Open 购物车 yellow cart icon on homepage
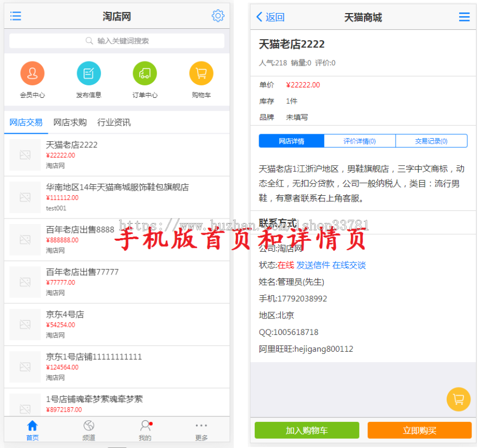 tap(201, 73)
